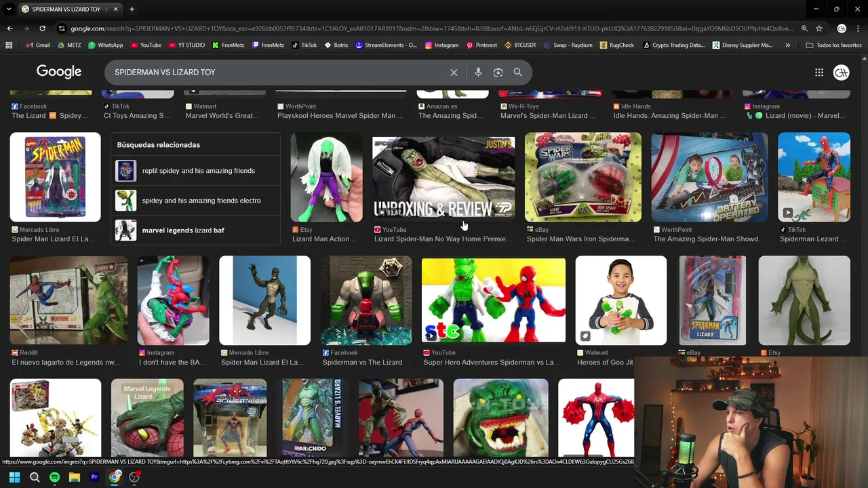Close the SPIDERMAN VS LIZARD TOY tab
Viewport: 868px width, 488px height.
115,9
